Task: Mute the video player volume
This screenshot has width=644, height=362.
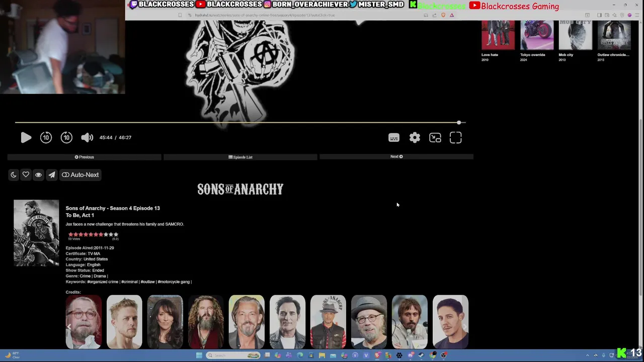Action: pos(87,137)
